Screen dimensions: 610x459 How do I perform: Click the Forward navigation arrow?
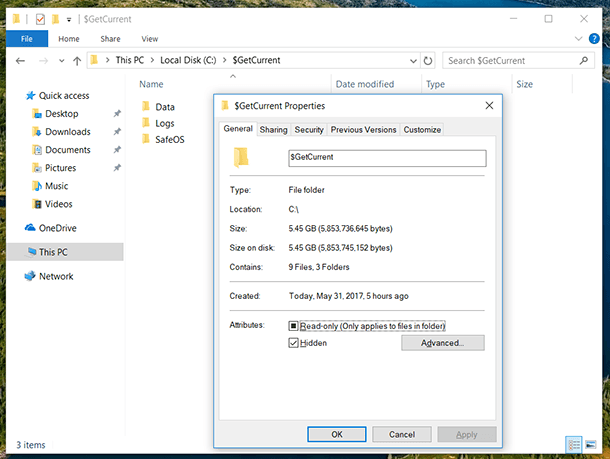[43, 61]
